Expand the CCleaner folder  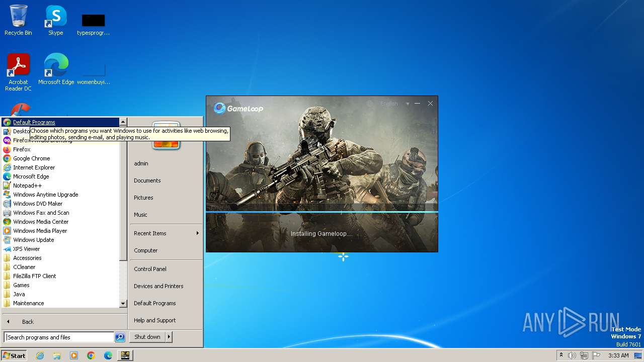point(61,267)
